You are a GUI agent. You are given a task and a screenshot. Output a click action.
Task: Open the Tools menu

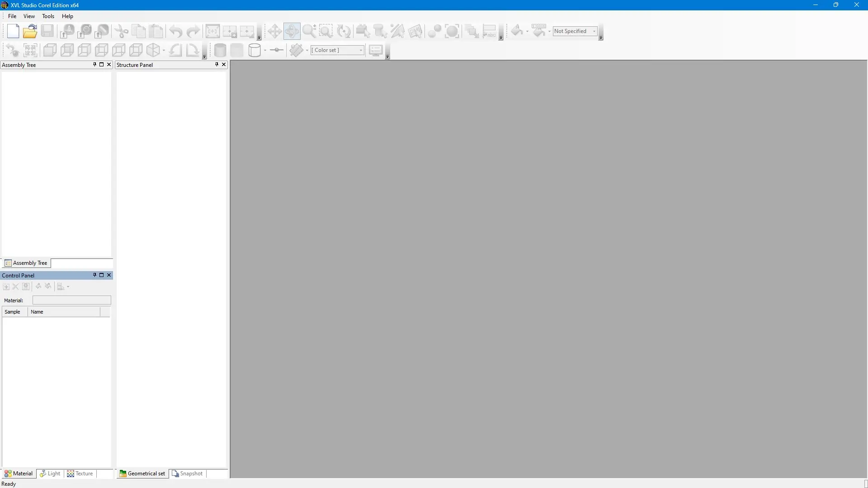pyautogui.click(x=48, y=16)
